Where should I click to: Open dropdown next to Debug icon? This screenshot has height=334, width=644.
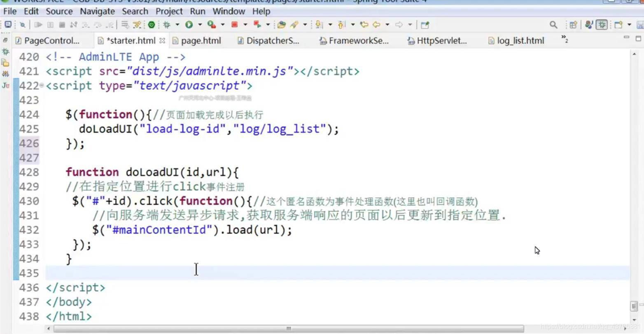177,25
